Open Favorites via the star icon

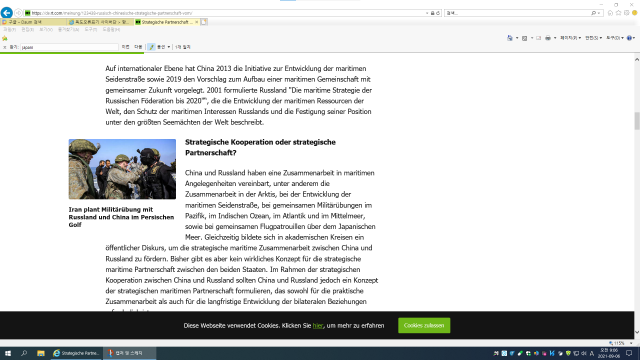pyautogui.click(x=618, y=13)
